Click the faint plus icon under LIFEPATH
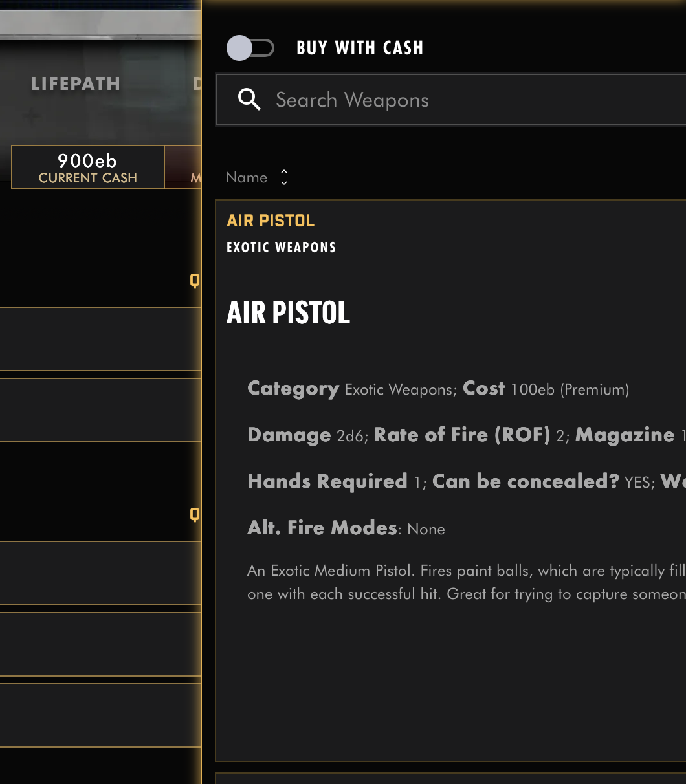The height and width of the screenshot is (784, 686). [x=31, y=116]
